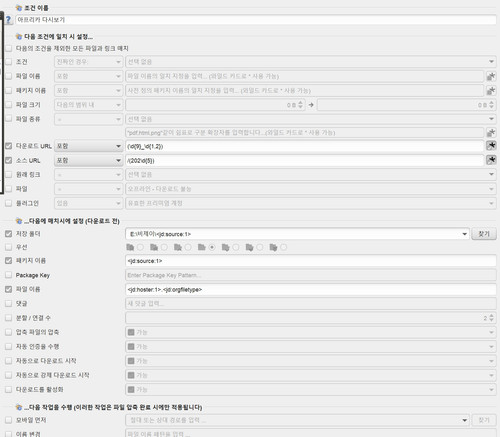The height and width of the screenshot is (437, 500).
Task: Check the 자동으로 강제 다운로드 시작 checkbox
Action: click(9, 375)
